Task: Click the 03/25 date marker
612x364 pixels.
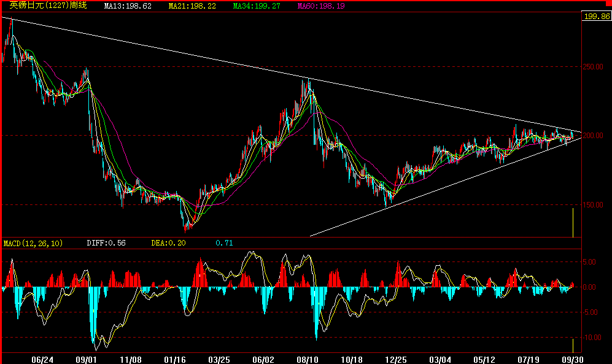Action: pyautogui.click(x=219, y=359)
